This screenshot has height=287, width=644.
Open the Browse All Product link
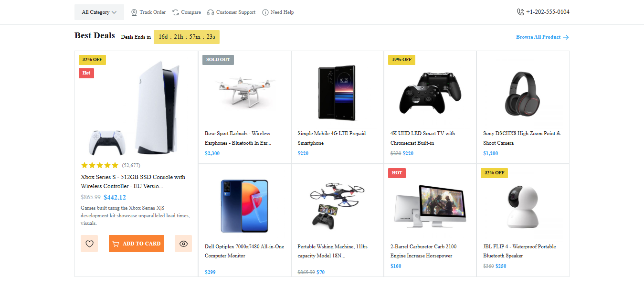click(538, 37)
